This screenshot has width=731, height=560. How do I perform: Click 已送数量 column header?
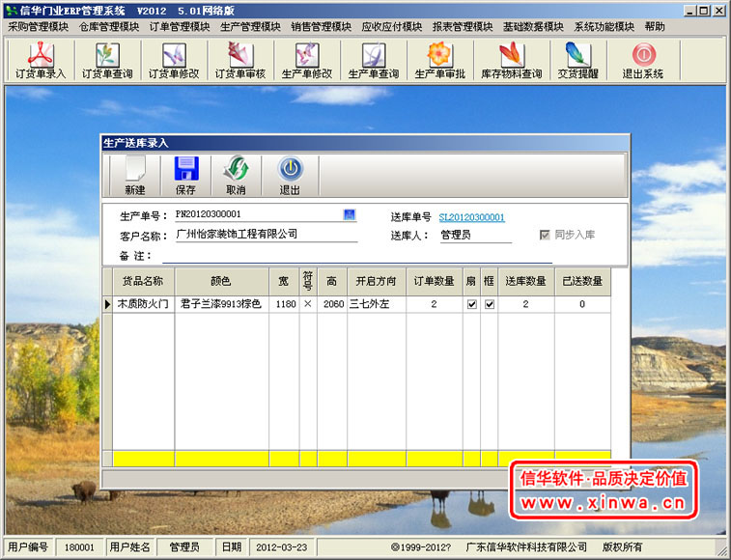[582, 281]
